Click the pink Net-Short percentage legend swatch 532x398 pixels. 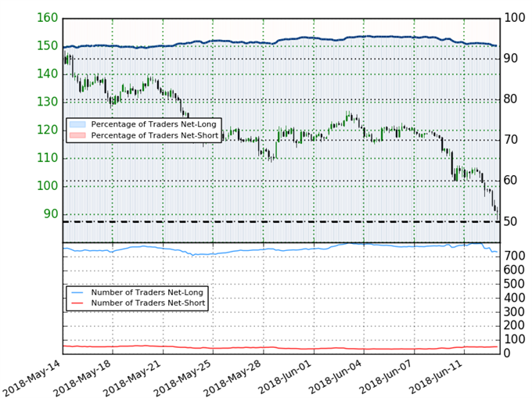point(77,135)
